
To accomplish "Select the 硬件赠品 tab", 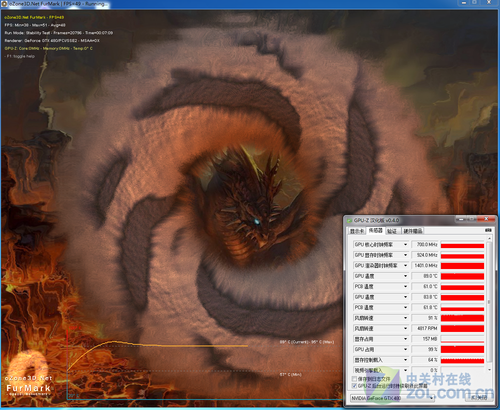I will tap(413, 231).
